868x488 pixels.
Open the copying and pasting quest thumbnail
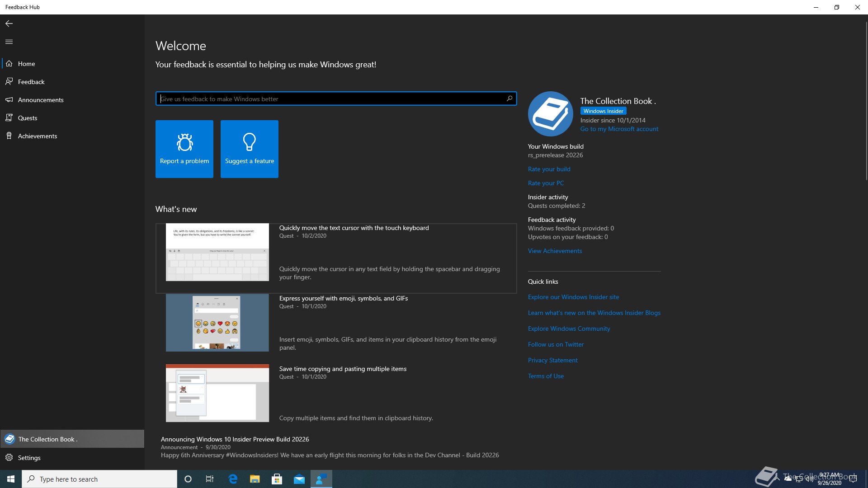217,393
